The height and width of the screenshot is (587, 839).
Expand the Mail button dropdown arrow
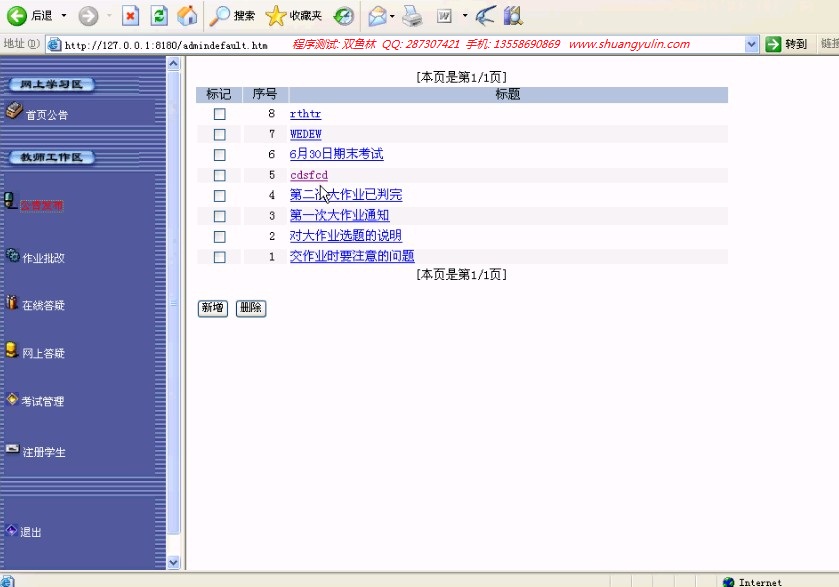pos(392,16)
